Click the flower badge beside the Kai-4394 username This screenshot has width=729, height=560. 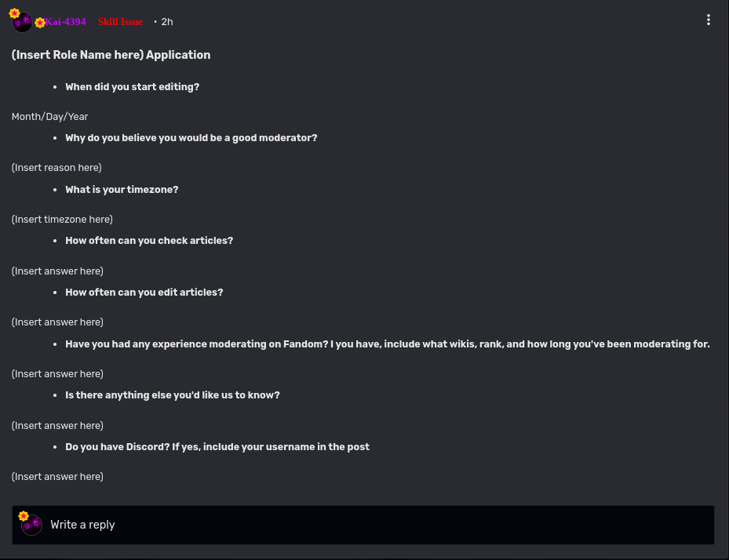coord(40,23)
